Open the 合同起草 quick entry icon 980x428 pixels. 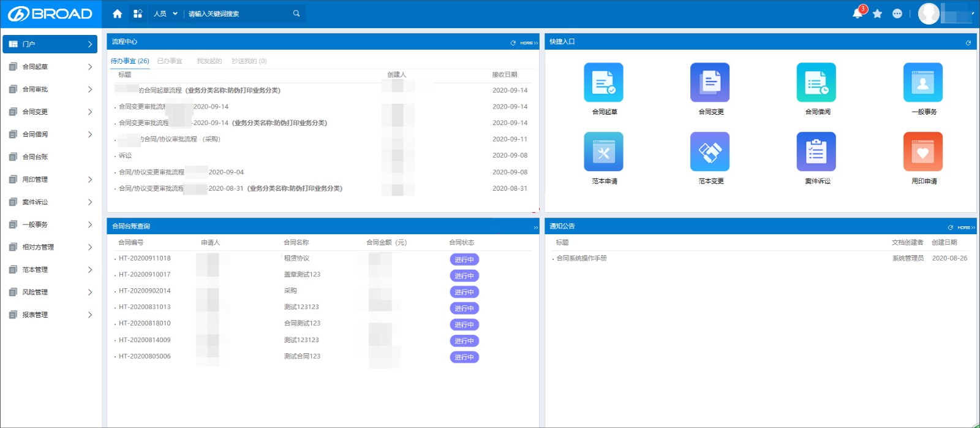pyautogui.click(x=604, y=82)
